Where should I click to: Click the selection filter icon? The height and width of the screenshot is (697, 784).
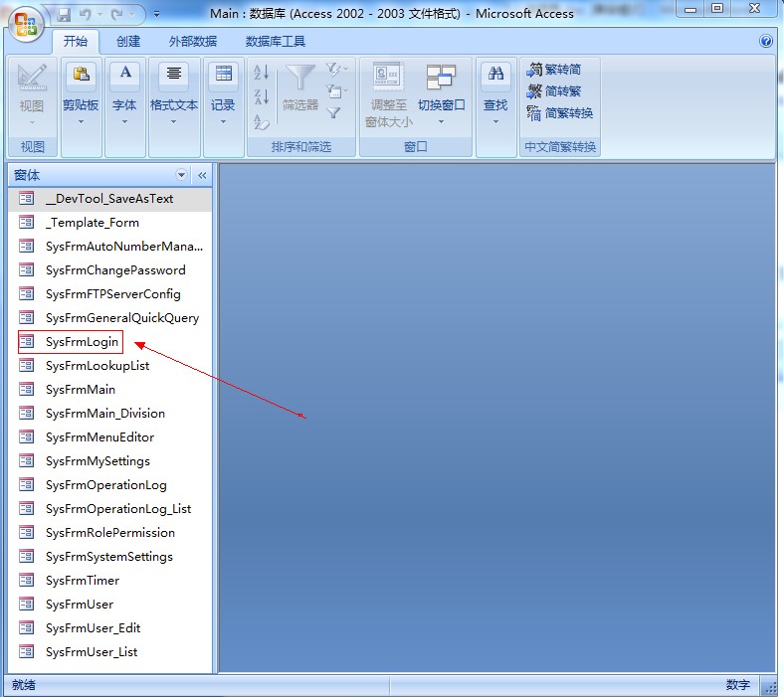pos(334,70)
